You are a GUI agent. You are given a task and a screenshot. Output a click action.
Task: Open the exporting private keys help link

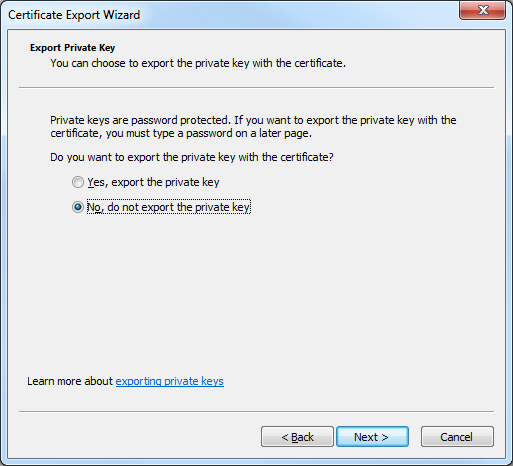pyautogui.click(x=169, y=381)
